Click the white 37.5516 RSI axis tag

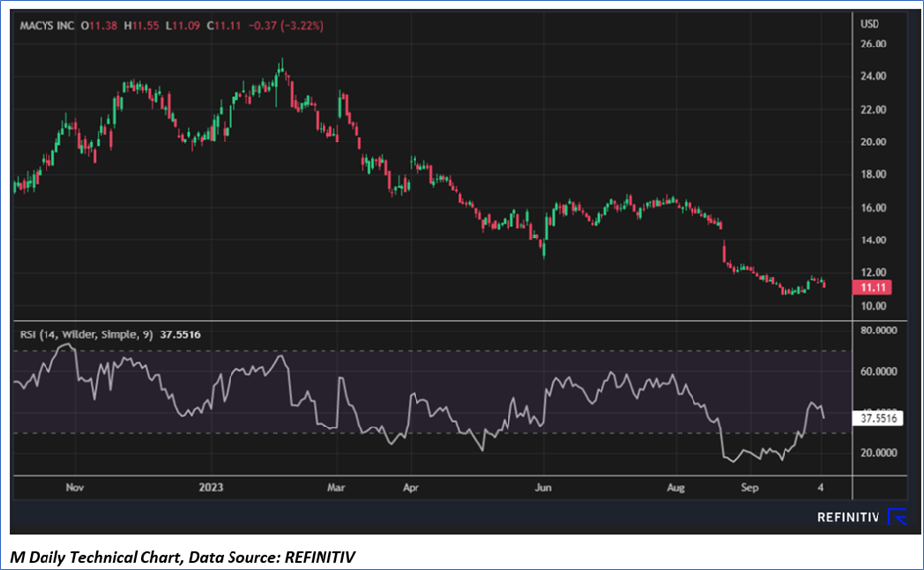878,419
